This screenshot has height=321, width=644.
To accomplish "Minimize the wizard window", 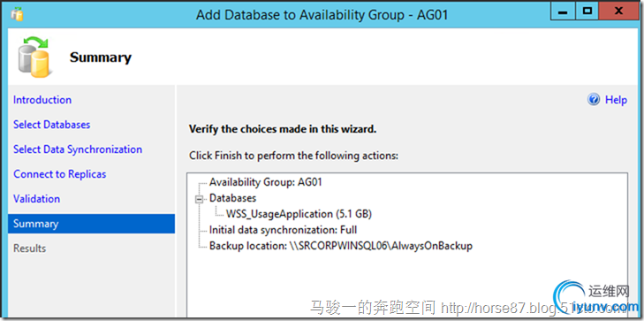I will pyautogui.click(x=563, y=11).
